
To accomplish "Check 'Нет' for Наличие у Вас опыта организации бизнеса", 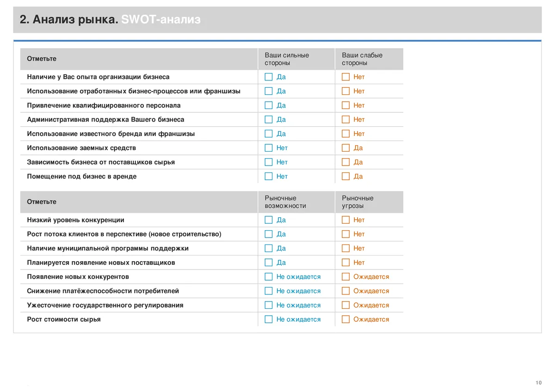I will (x=345, y=77).
